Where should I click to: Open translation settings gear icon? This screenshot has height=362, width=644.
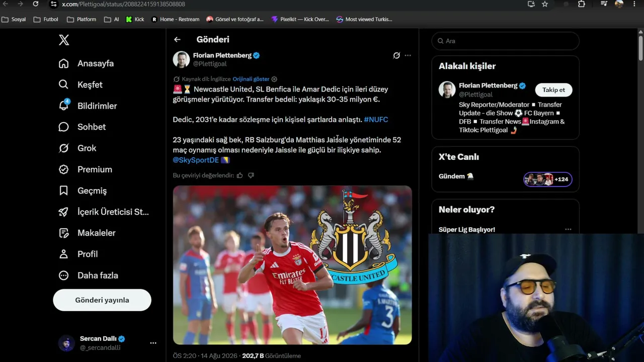[x=274, y=79]
